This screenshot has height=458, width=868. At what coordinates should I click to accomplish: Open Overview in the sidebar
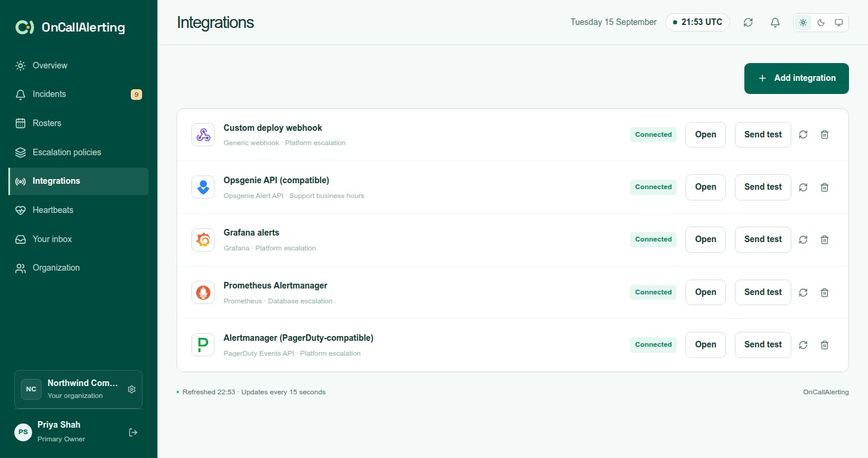pos(78,65)
